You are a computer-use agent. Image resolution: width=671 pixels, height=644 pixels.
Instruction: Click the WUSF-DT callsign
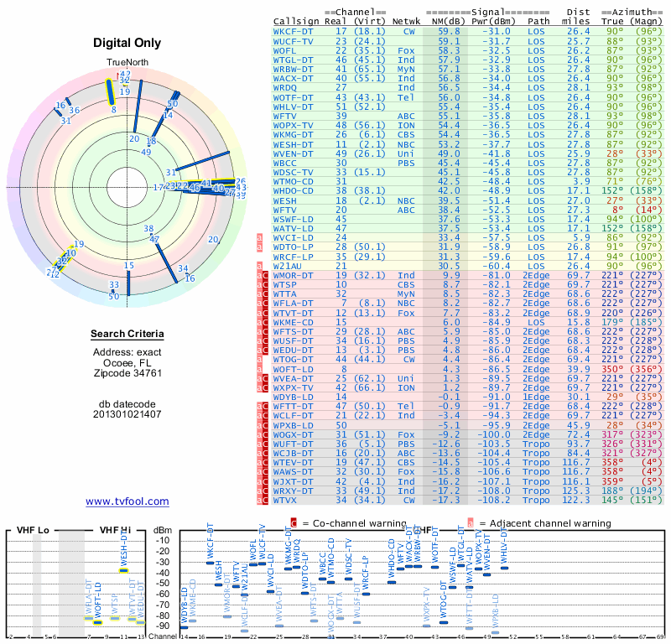click(293, 341)
